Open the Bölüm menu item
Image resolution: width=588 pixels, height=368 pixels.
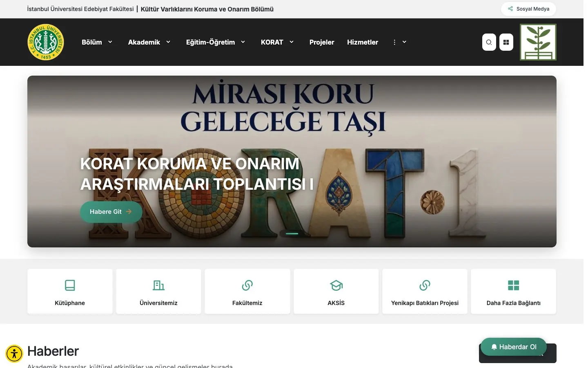coord(92,42)
